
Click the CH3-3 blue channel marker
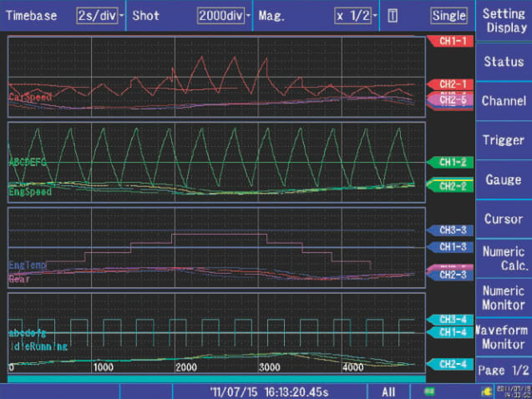click(x=450, y=230)
